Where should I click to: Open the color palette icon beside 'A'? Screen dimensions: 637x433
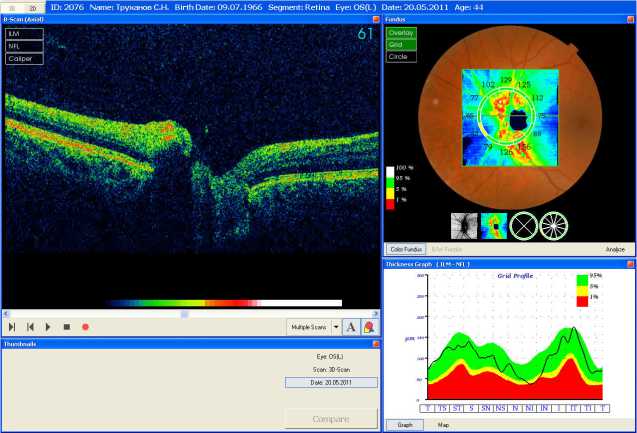(369, 326)
